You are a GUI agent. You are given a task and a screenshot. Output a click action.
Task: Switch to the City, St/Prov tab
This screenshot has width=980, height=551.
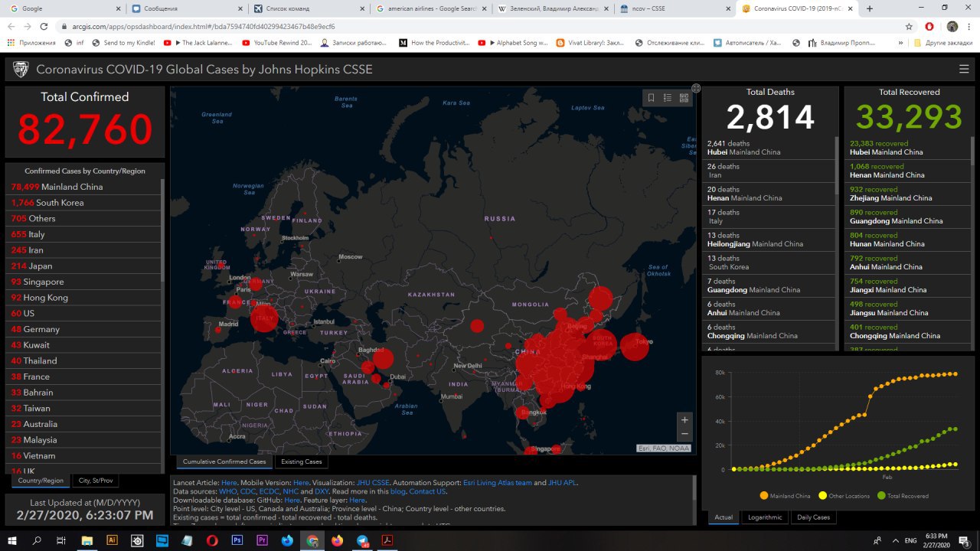(96, 481)
